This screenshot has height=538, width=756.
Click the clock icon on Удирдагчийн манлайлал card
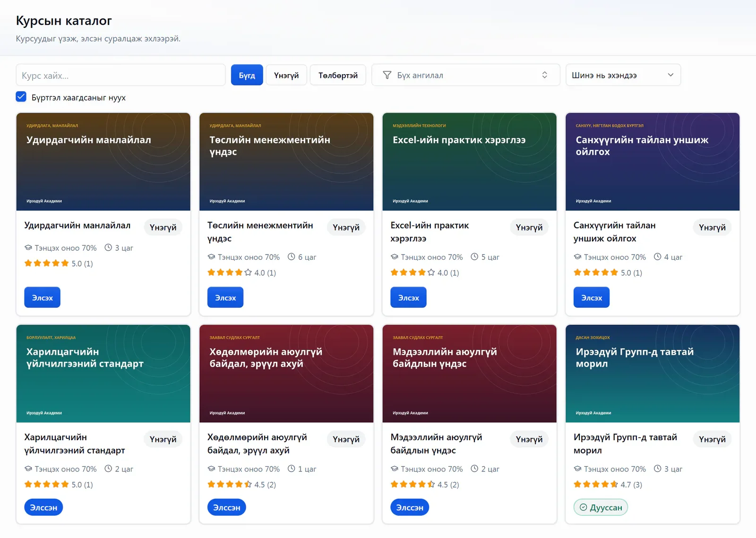108,248
